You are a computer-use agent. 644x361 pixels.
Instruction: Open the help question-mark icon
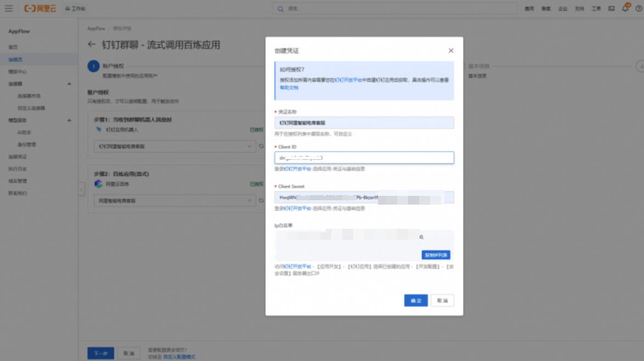tap(639, 9)
